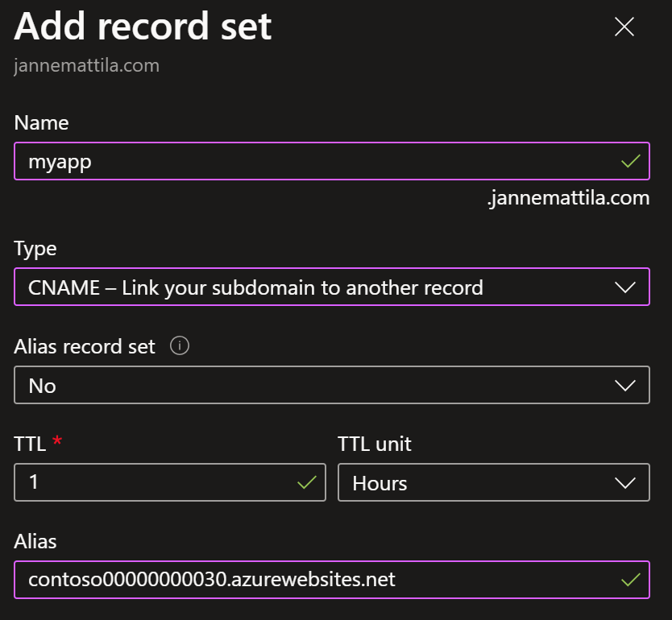The height and width of the screenshot is (620, 672).
Task: Click the jannemattila.com zone subtitle
Action: tap(86, 66)
